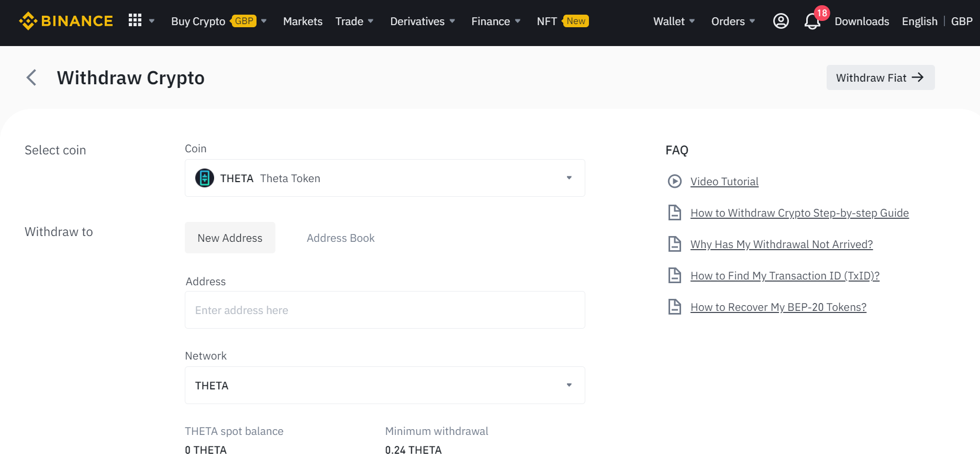Select the New Address tab
The image size is (980, 459).
(x=230, y=238)
